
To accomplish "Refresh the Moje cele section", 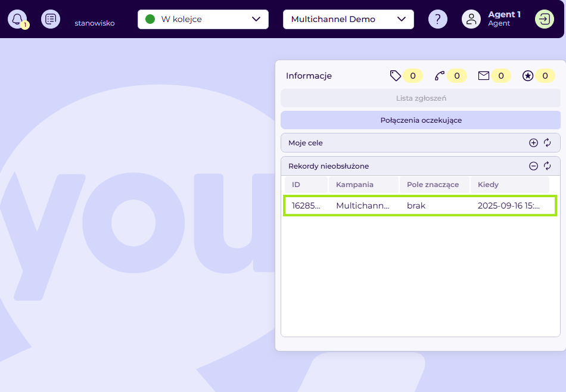I will (x=547, y=143).
